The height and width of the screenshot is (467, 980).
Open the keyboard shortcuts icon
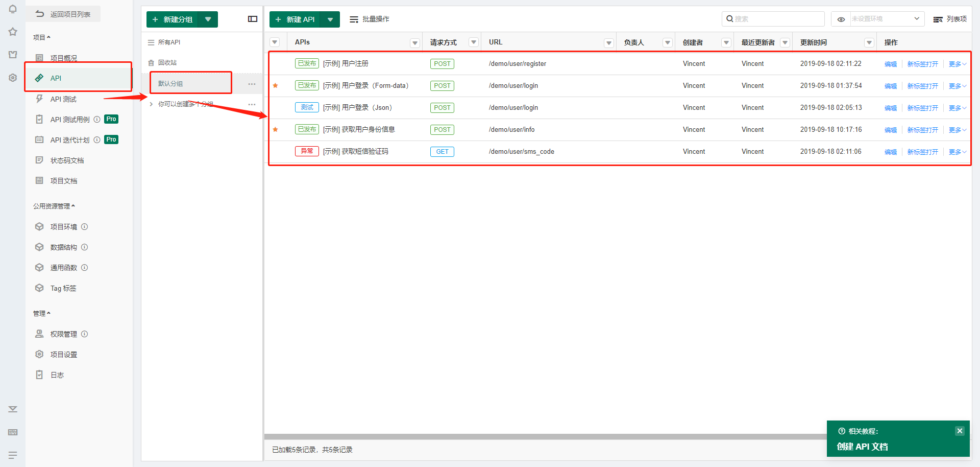[x=13, y=432]
